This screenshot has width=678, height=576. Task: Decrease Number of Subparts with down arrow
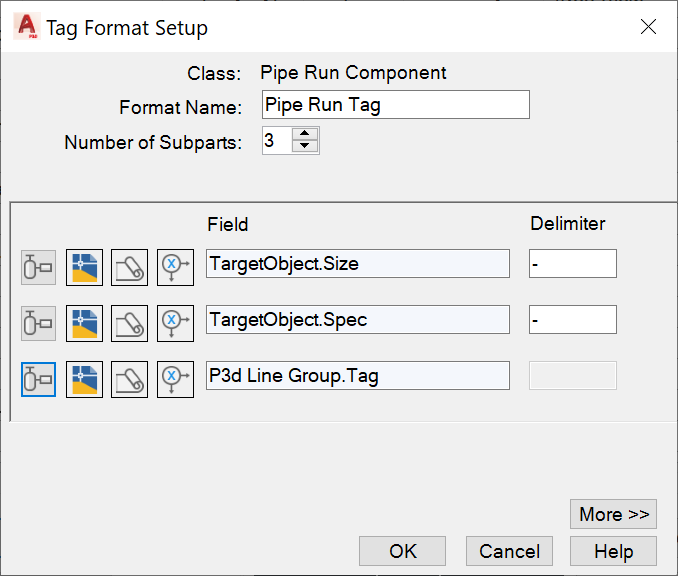[305, 146]
